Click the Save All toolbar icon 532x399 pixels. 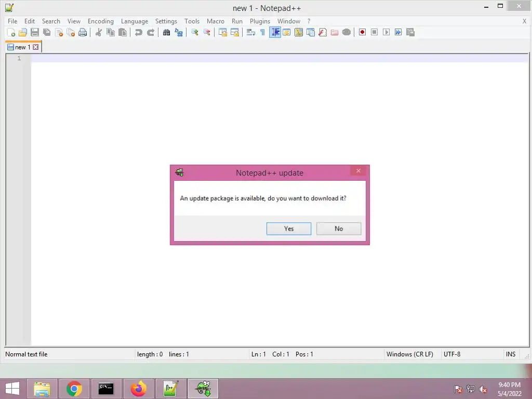click(47, 32)
